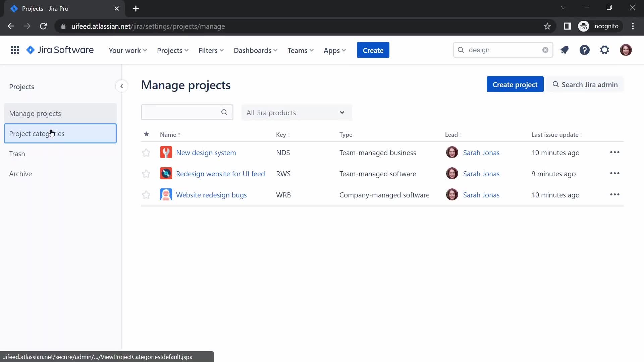Open Website redesign bugs link
This screenshot has height=362, width=644.
(211, 195)
